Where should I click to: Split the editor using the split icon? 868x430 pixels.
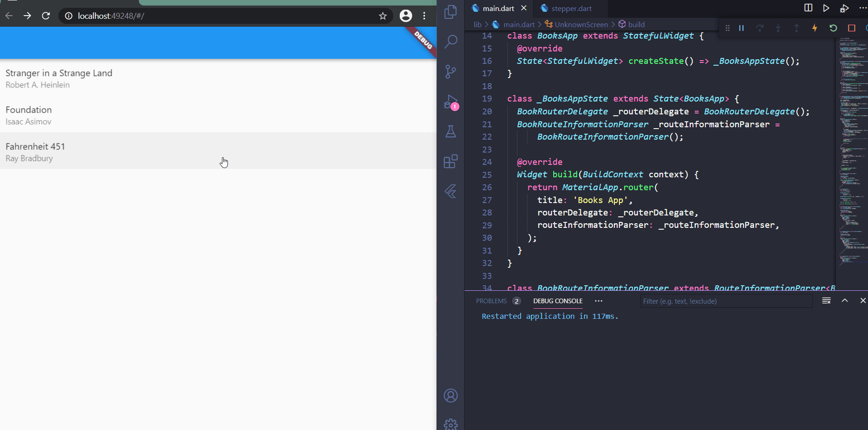coord(808,8)
